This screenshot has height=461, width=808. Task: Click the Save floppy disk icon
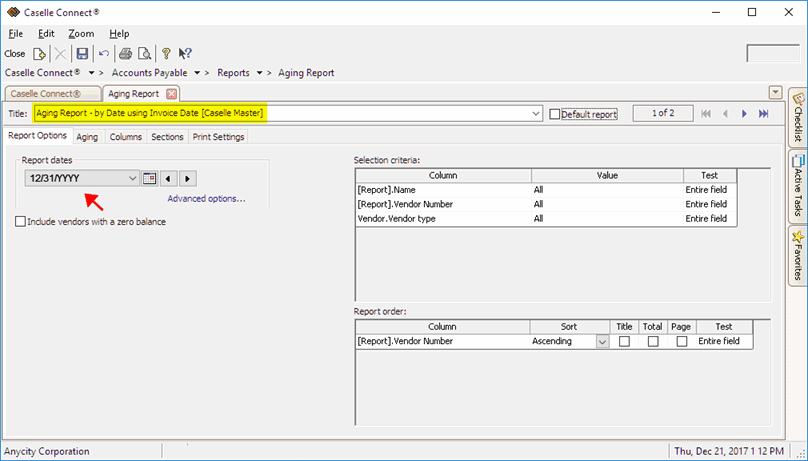point(82,53)
